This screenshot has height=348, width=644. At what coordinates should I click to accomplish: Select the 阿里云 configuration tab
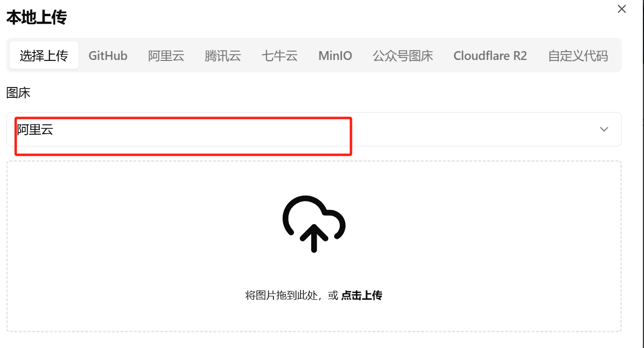click(x=166, y=56)
